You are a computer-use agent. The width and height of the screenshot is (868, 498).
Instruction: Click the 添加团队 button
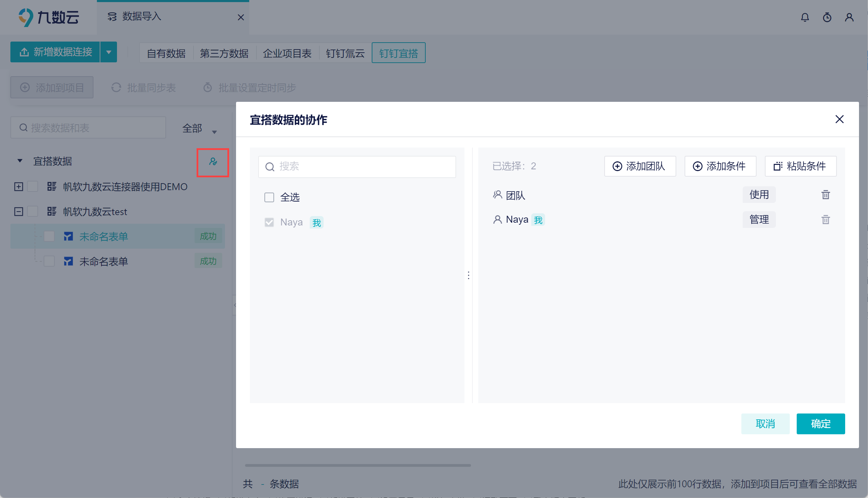[x=640, y=166]
